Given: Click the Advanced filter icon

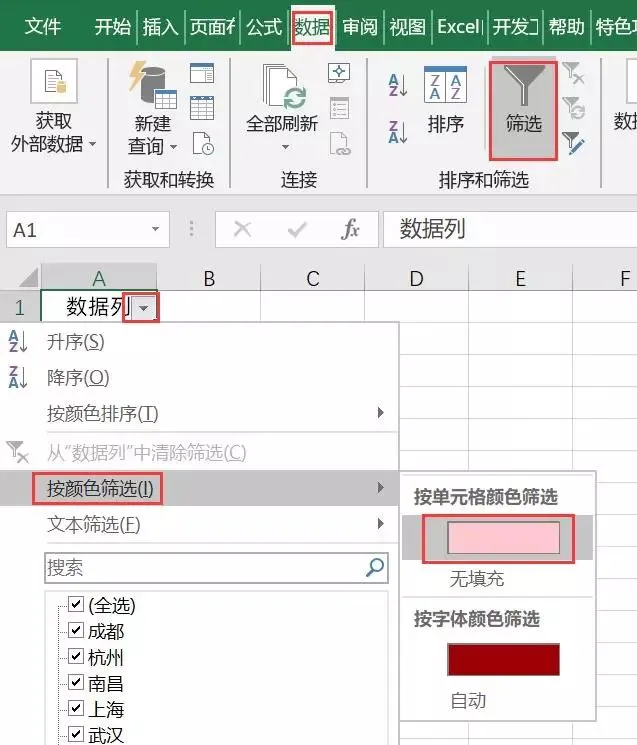Looking at the screenshot, I should pyautogui.click(x=573, y=143).
